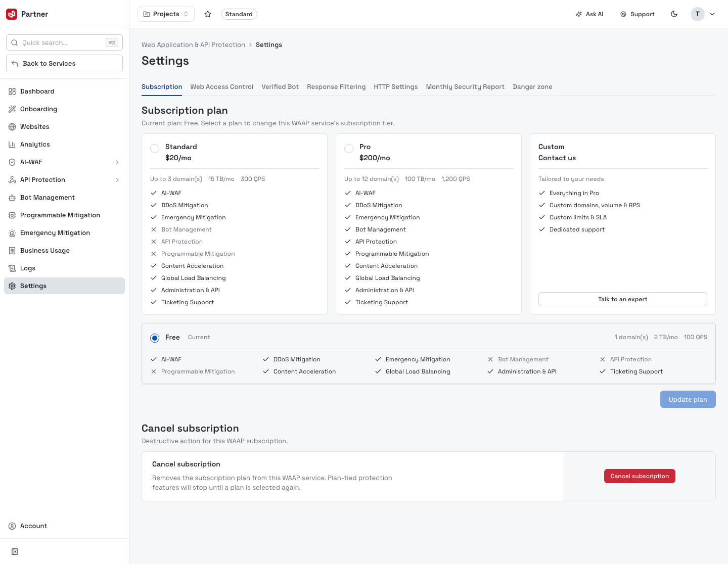Open the Verified Bot tab
728x564 pixels.
tap(280, 87)
